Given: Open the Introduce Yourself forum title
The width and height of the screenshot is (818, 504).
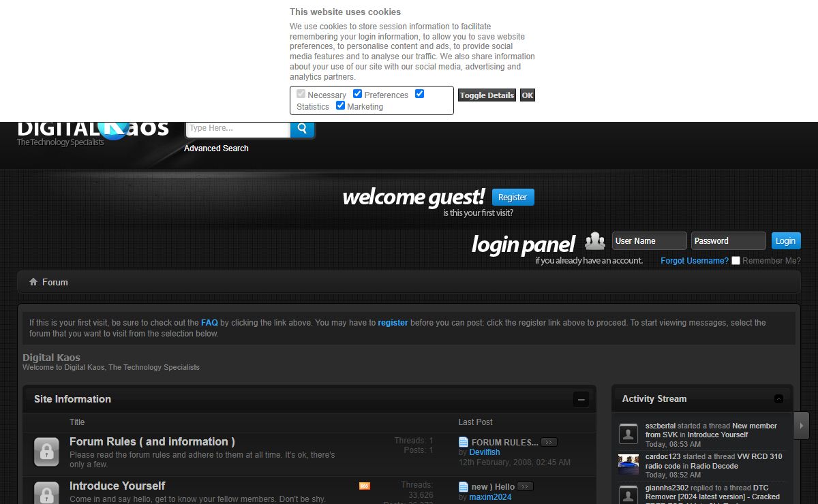Looking at the screenshot, I should 117,486.
